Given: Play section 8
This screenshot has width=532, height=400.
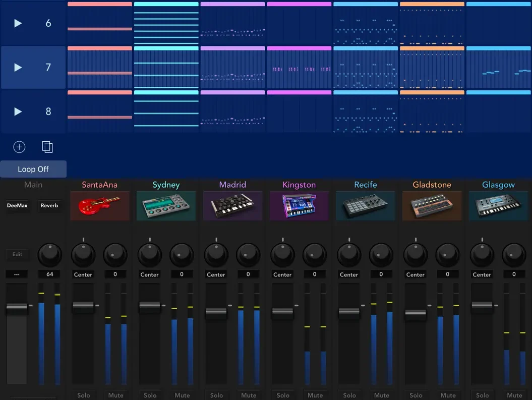Looking at the screenshot, I should (x=18, y=111).
